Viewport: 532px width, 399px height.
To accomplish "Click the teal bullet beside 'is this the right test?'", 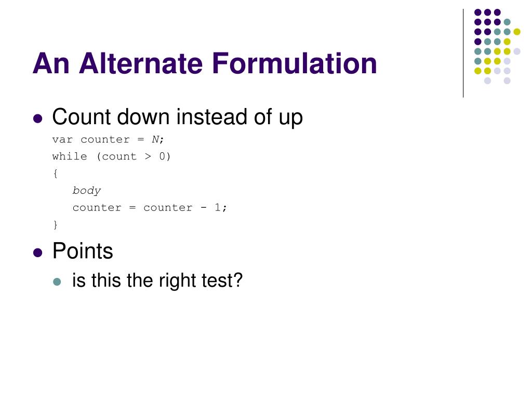I will 57,282.
